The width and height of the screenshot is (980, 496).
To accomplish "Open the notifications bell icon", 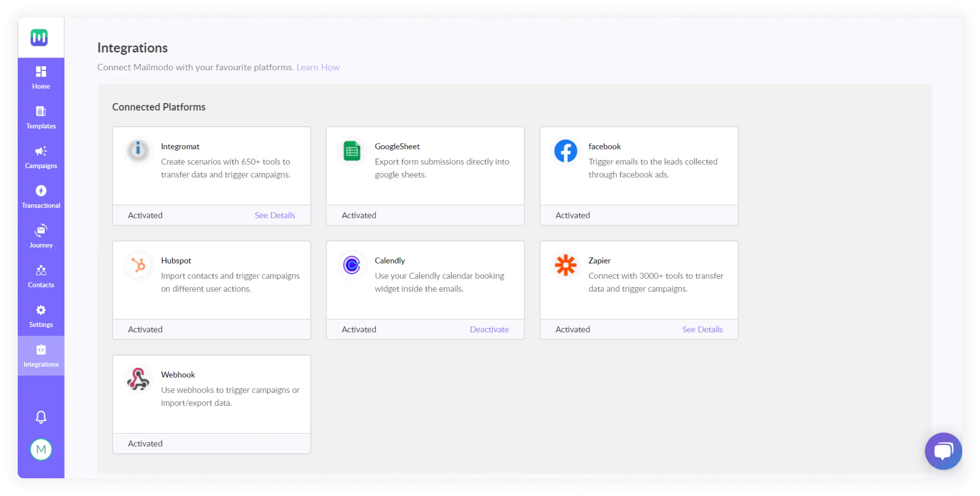I will point(41,417).
